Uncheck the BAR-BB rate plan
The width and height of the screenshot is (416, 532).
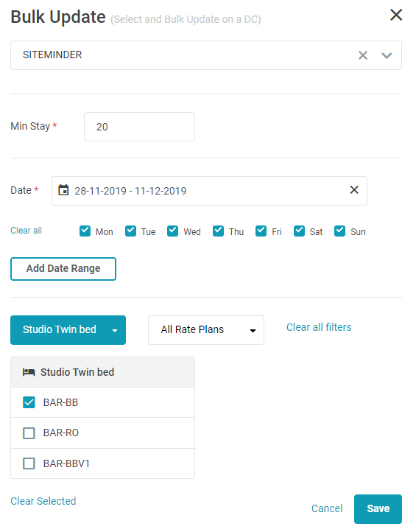coord(29,402)
